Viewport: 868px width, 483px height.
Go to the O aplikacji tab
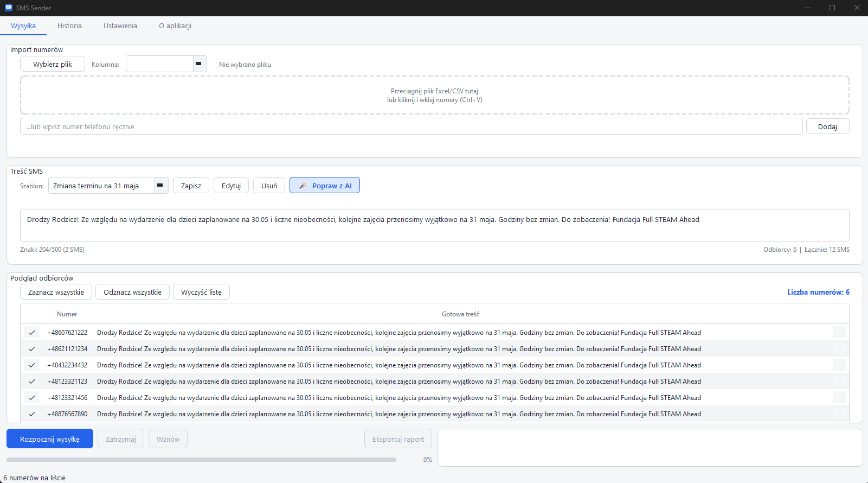[175, 26]
